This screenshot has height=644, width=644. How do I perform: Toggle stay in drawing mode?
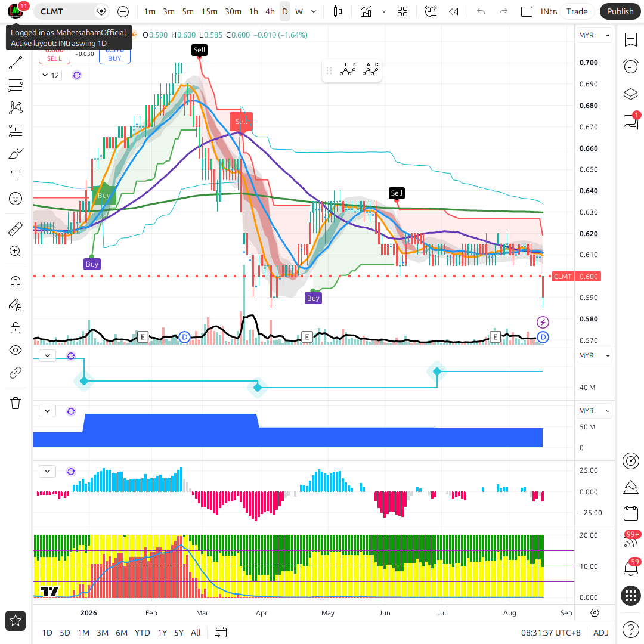click(16, 305)
